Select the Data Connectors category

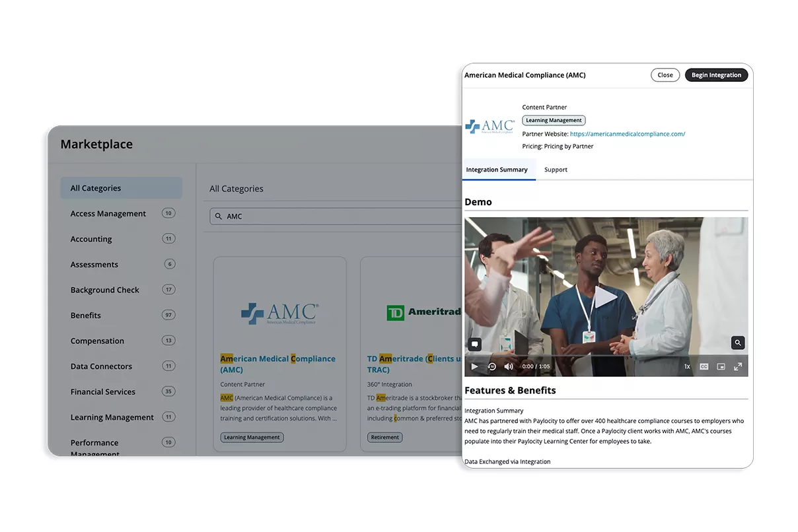pos(101,366)
